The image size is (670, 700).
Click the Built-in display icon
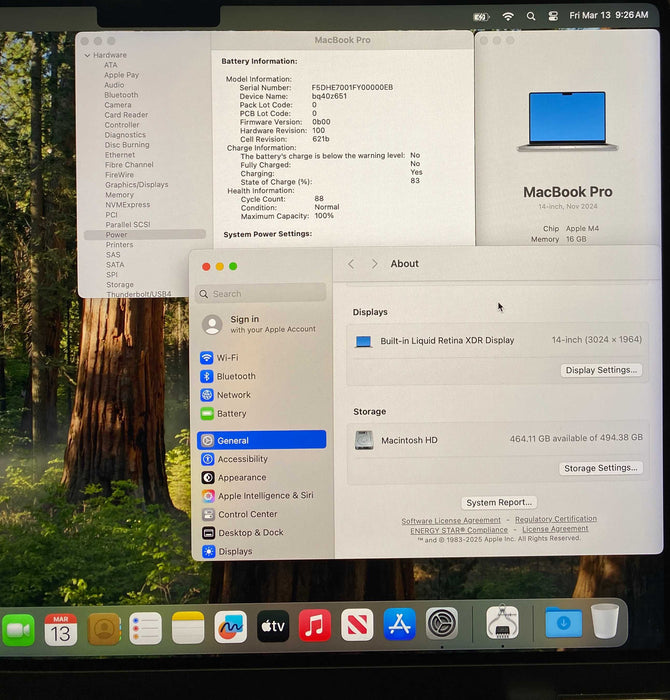363,342
